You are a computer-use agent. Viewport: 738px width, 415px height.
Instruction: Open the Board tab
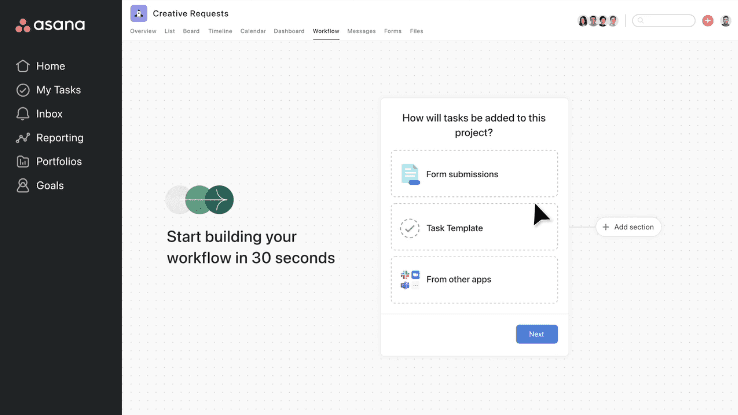pyautogui.click(x=191, y=31)
